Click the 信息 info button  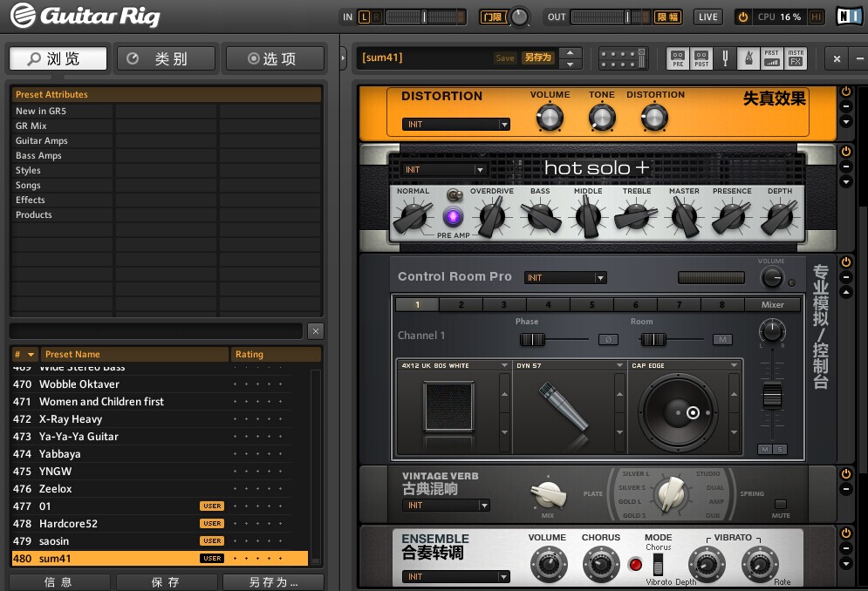click(58, 582)
